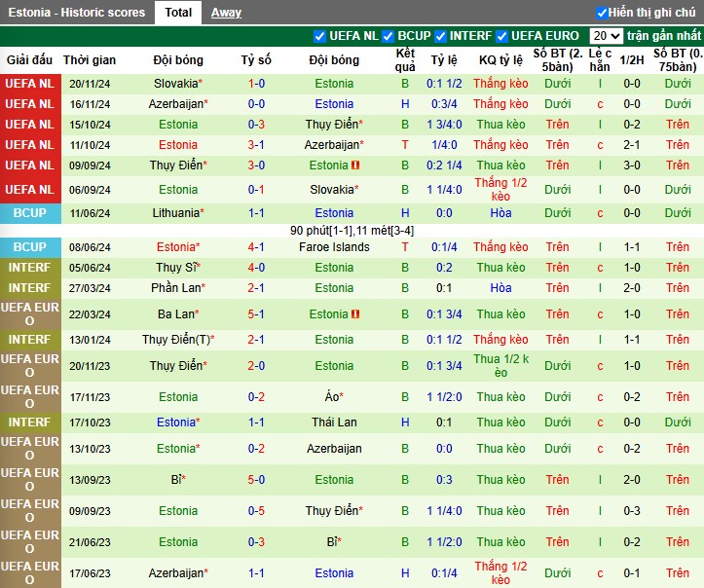Click Faroe Islands team name
Viewport: 704px width, 588px height.
tap(334, 247)
